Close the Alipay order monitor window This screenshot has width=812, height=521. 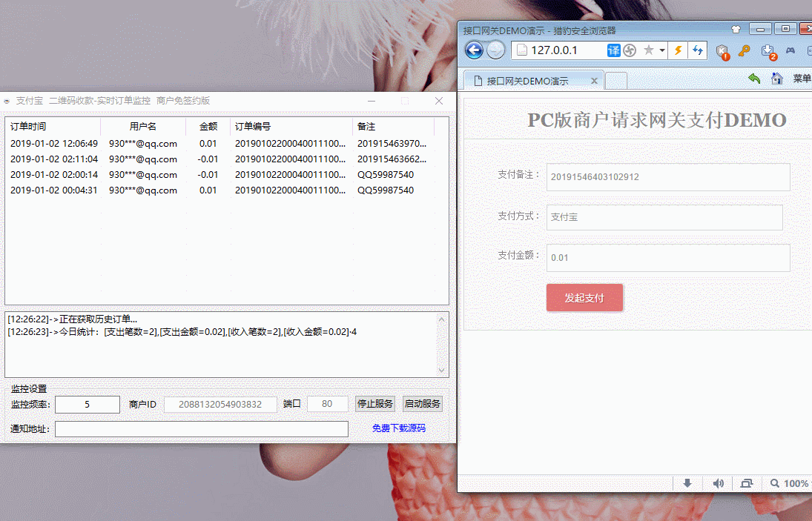point(438,101)
